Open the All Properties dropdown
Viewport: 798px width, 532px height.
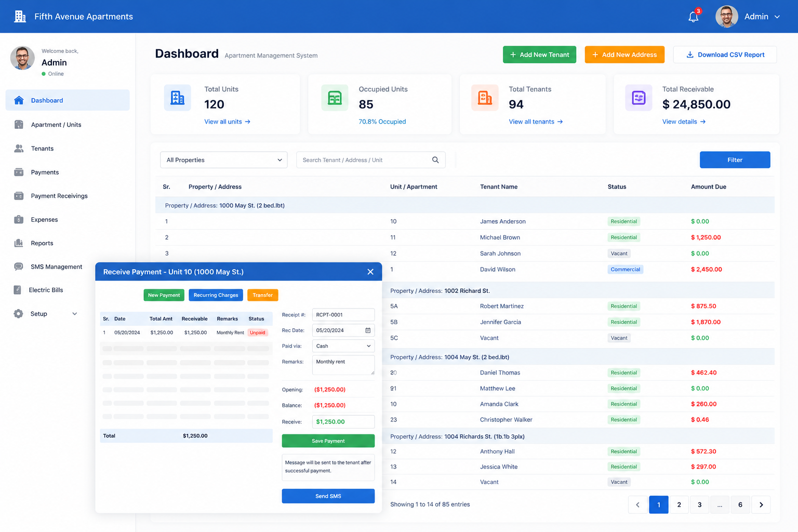click(x=224, y=160)
